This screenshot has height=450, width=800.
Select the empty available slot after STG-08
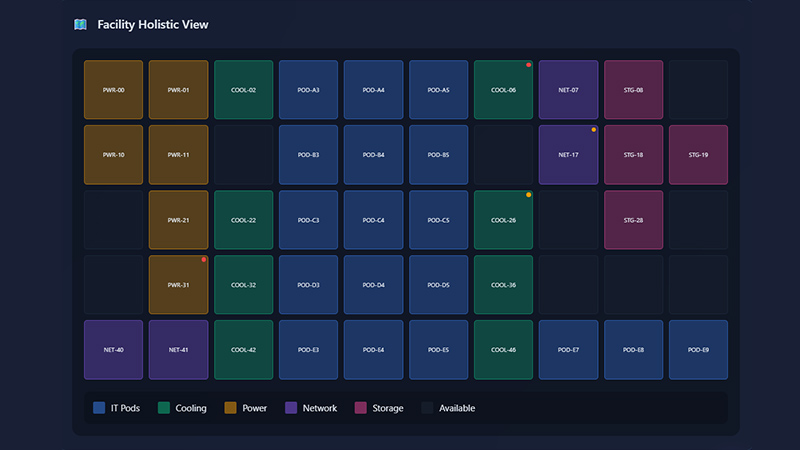698,90
